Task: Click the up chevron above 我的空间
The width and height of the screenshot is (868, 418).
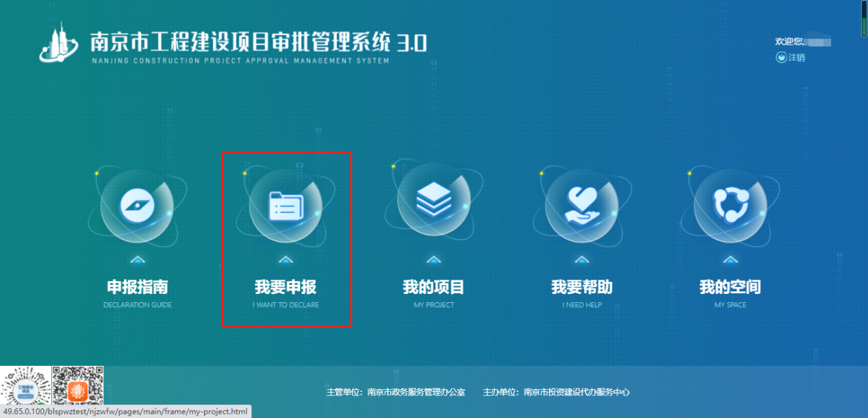Action: (x=730, y=260)
